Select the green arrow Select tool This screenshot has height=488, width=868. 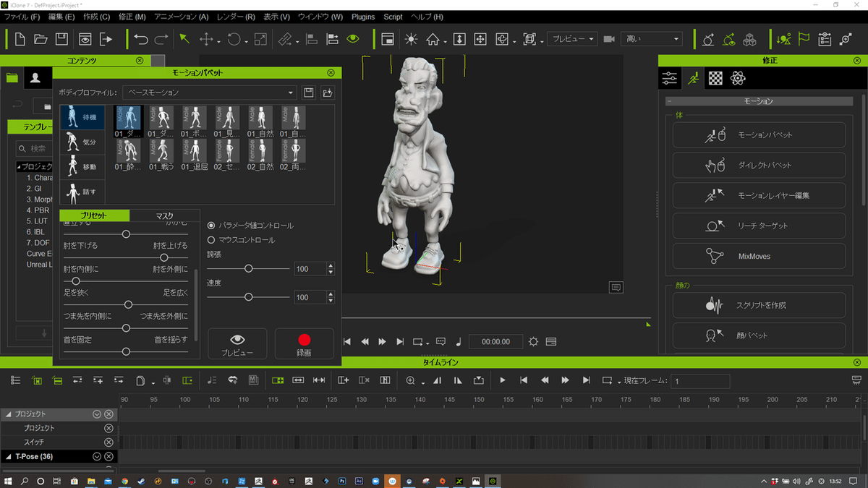pos(184,39)
